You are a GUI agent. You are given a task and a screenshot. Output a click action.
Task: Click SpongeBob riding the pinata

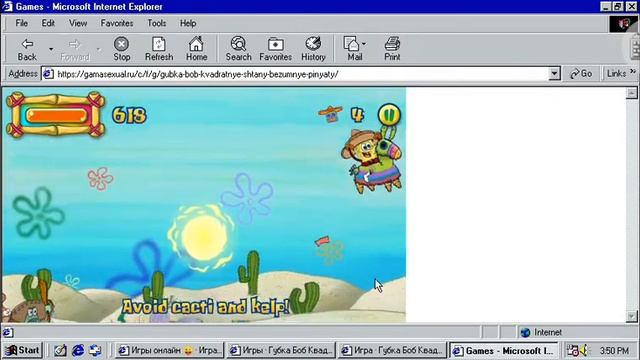[x=372, y=162]
